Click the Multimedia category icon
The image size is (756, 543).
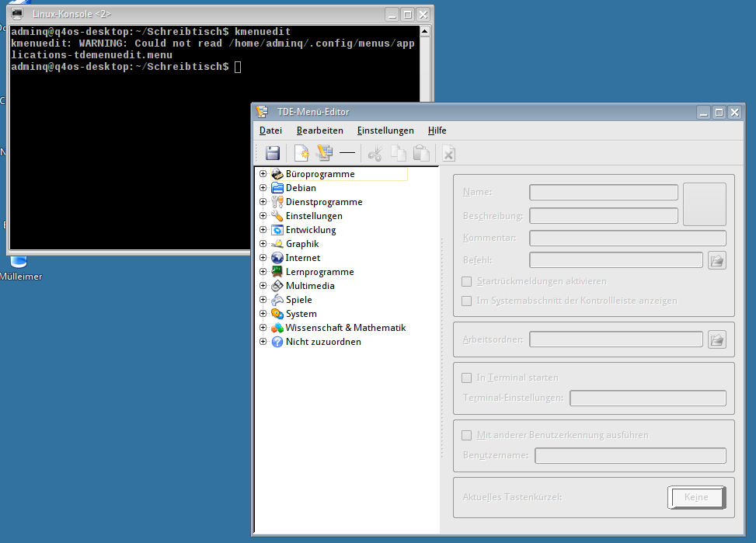coord(277,286)
